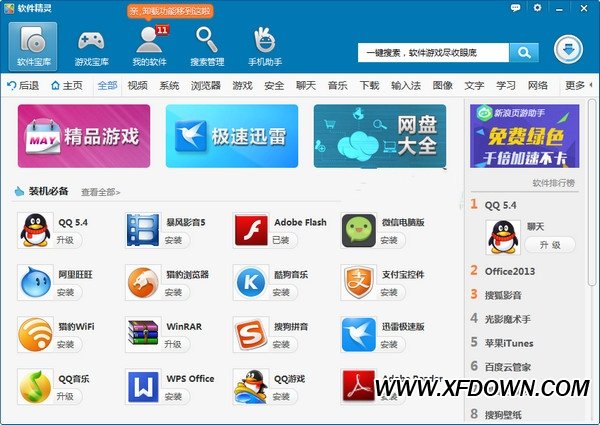
Task: Open the 软件宝库 software library tab
Action: (33, 46)
